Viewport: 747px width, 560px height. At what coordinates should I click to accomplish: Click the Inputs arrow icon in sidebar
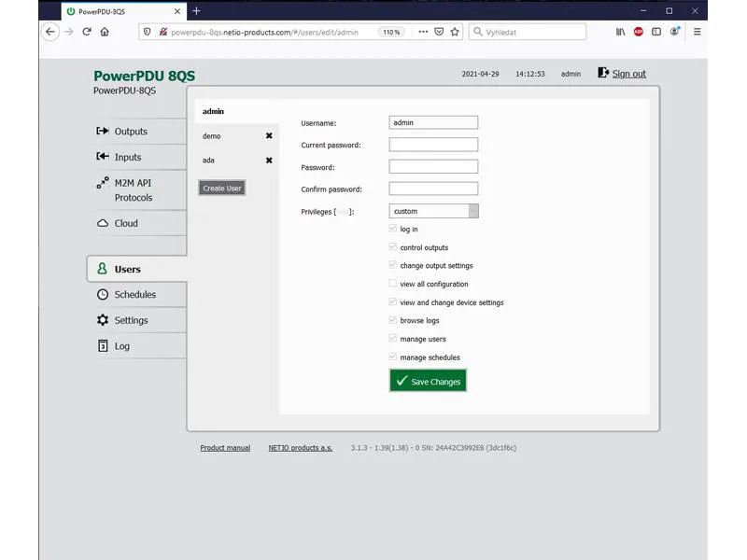point(103,157)
